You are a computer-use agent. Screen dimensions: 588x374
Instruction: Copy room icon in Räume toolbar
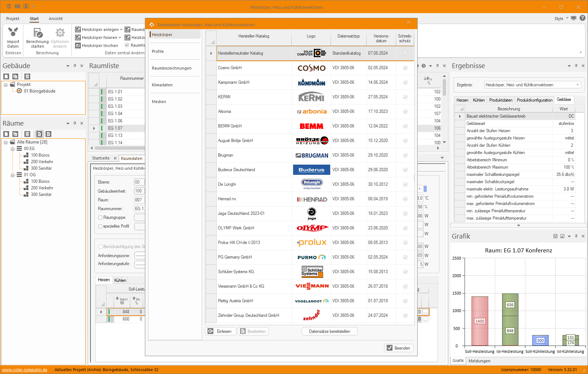[15, 134]
